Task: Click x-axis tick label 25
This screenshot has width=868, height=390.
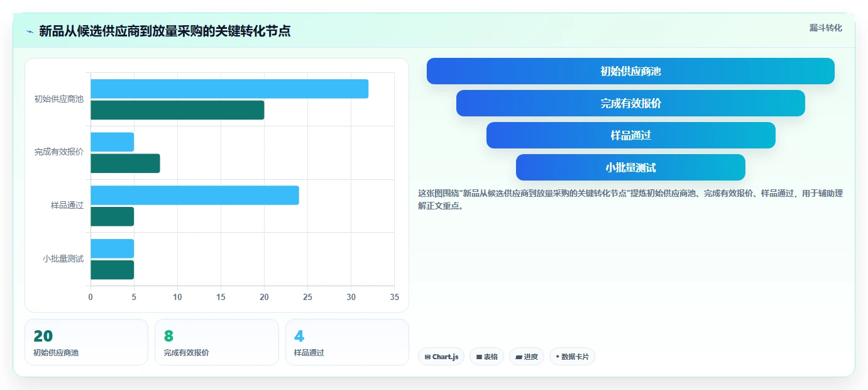Action: 307,297
